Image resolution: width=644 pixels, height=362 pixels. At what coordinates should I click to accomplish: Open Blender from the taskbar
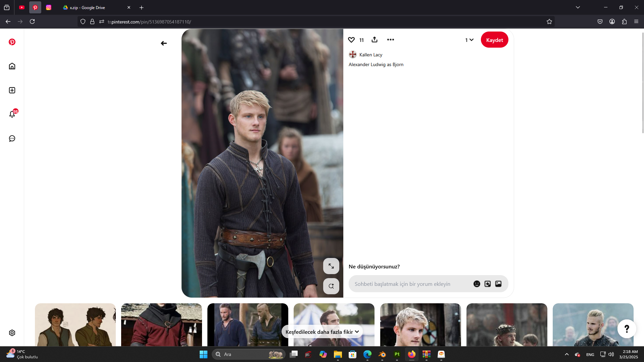[x=382, y=354]
